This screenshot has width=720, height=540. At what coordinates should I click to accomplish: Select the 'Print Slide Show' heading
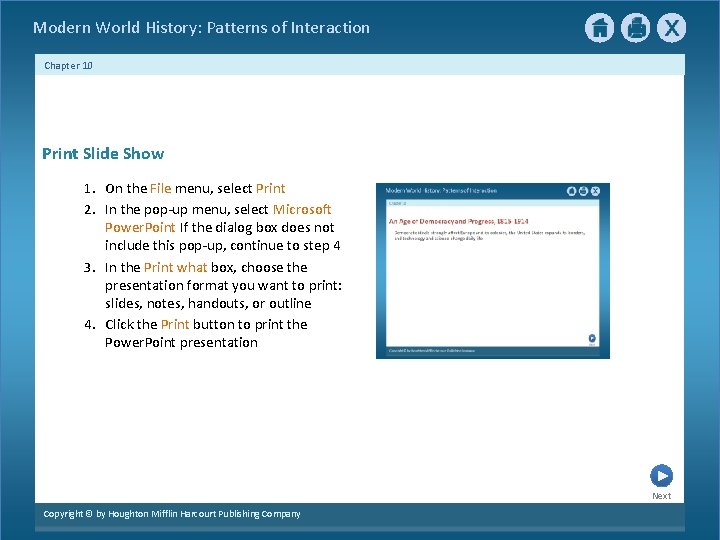click(103, 153)
